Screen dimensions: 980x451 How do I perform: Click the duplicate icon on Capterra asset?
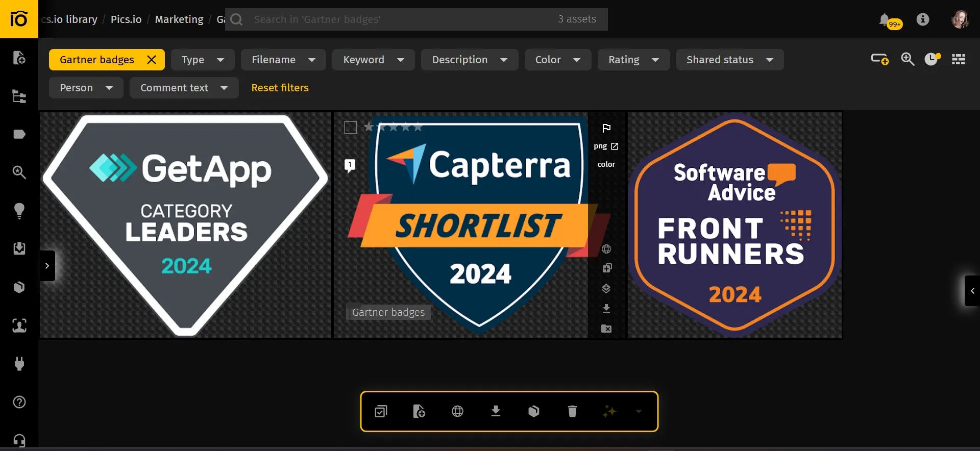pyautogui.click(x=606, y=268)
